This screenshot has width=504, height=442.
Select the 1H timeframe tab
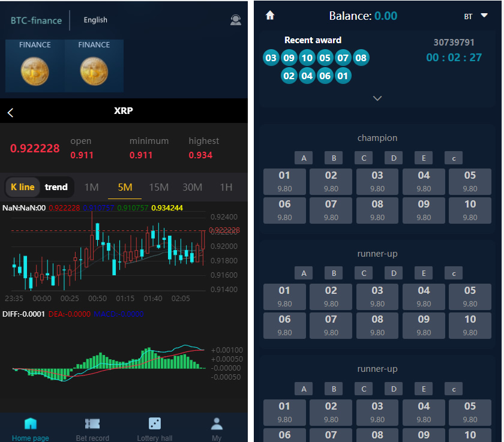(226, 187)
